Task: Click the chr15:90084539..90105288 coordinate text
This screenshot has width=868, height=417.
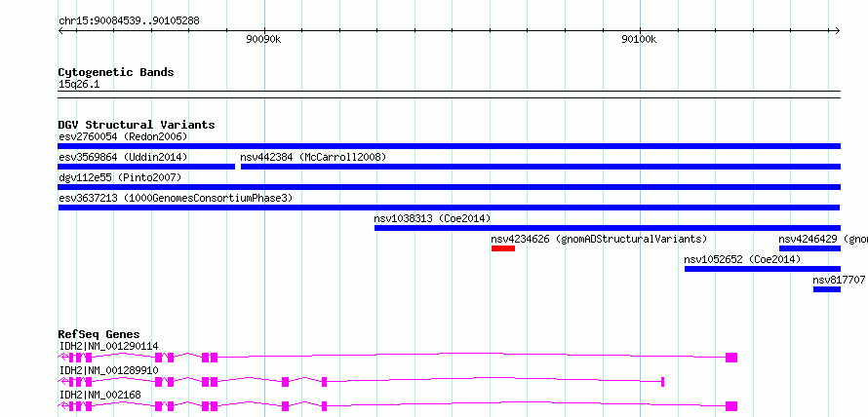Action: (129, 21)
